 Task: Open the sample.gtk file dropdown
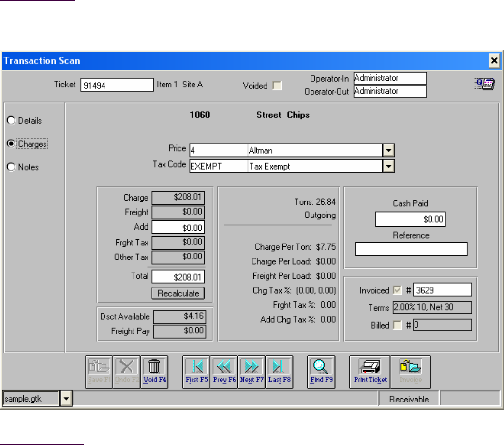click(65, 399)
